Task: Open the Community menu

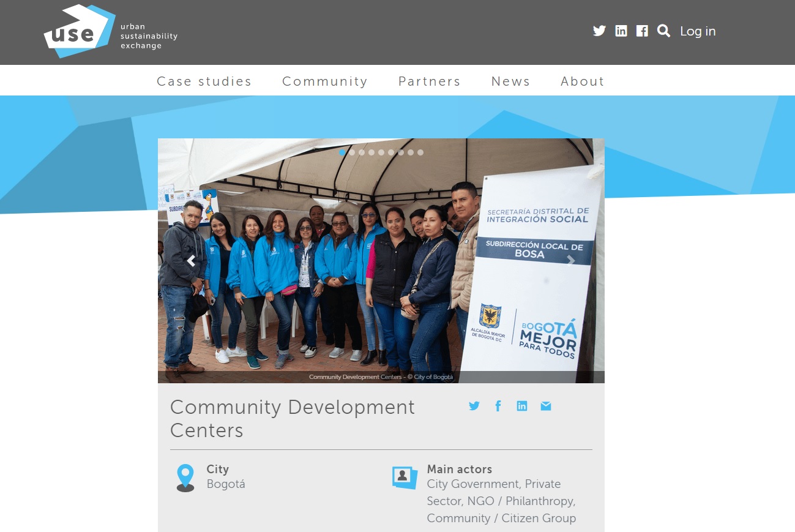Action: [x=324, y=81]
